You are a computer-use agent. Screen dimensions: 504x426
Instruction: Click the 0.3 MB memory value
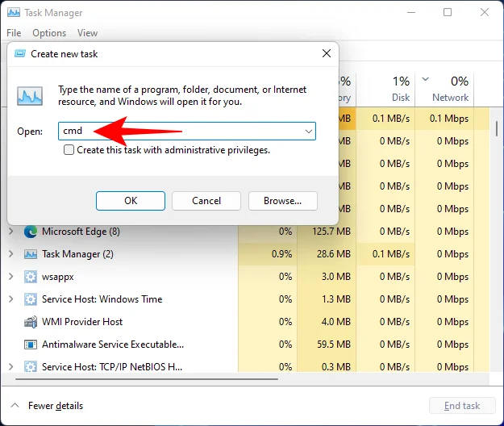coord(336,367)
